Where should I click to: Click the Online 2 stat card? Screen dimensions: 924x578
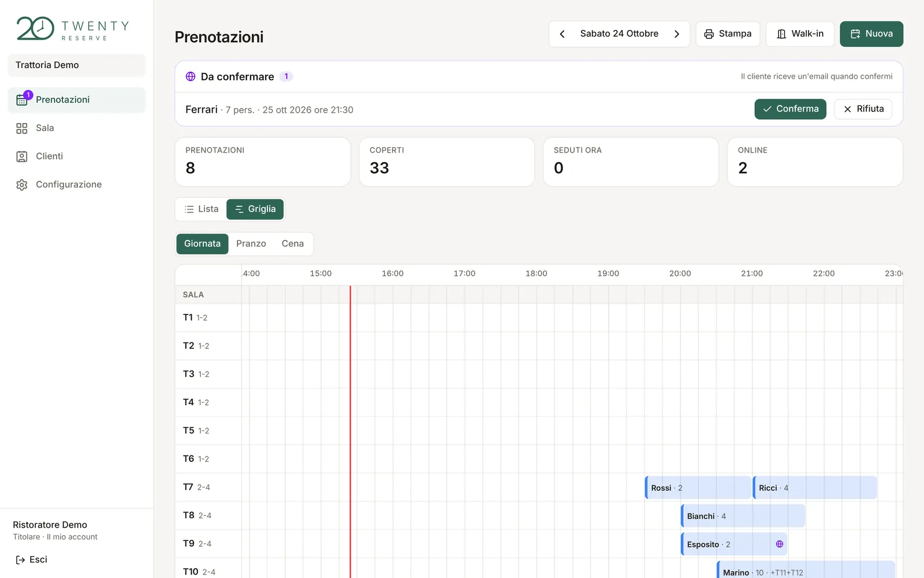(815, 162)
